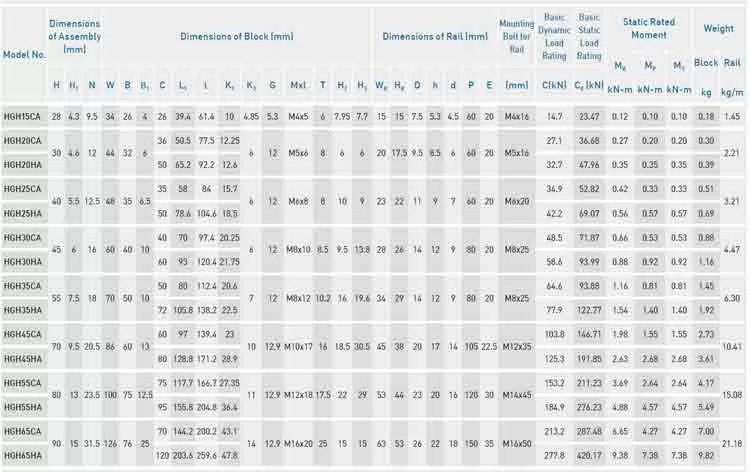
Task: Click the '420.17' static load value
Action: (x=589, y=455)
